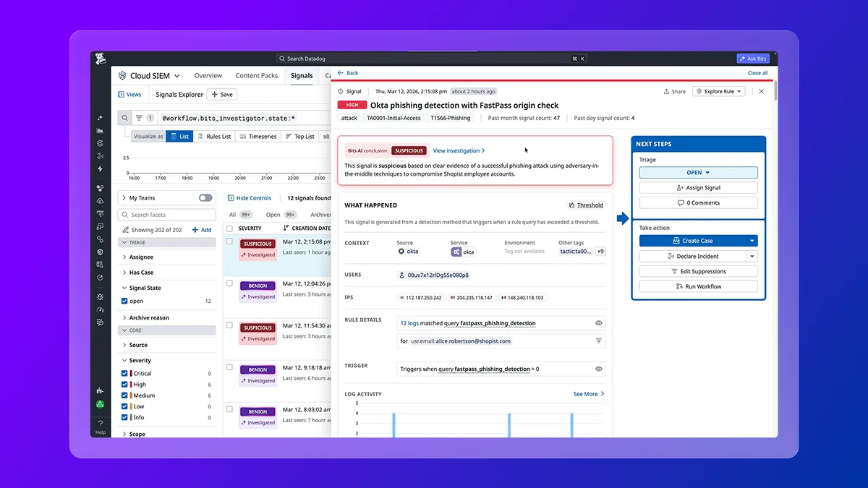
Task: Click the Datadog logo in sidebar
Action: click(101, 60)
